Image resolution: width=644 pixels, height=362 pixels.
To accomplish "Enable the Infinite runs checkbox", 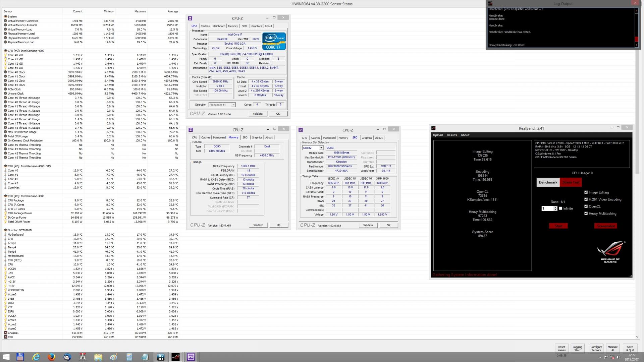I will tap(560, 208).
